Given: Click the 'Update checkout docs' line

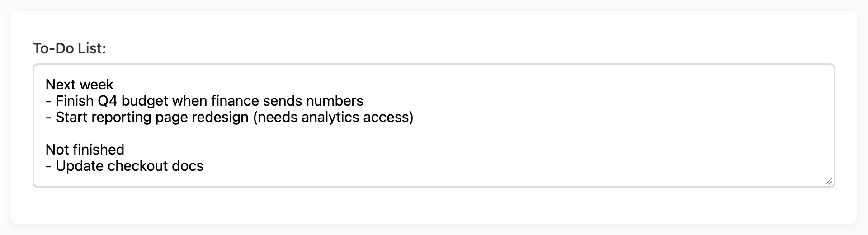Looking at the screenshot, I should 125,166.
